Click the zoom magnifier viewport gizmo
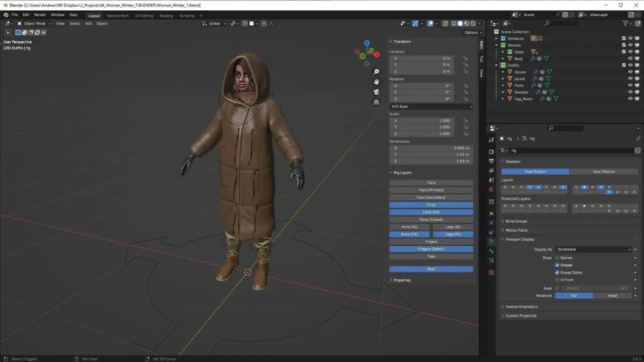The height and width of the screenshot is (362, 644). [377, 71]
